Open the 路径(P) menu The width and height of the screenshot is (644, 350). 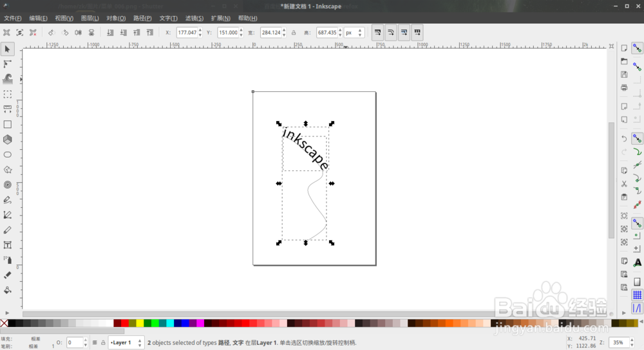pos(142,18)
